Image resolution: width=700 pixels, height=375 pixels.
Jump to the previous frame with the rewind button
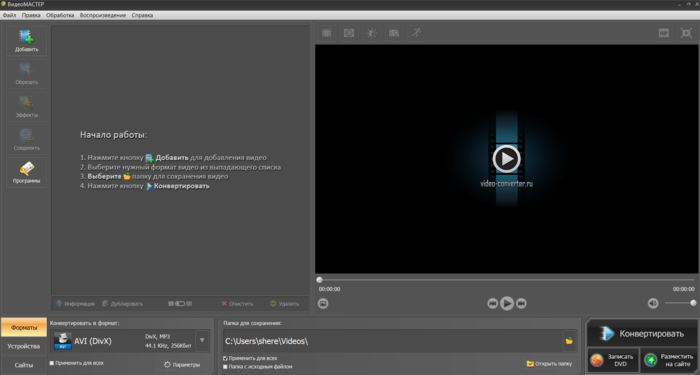[x=492, y=304]
